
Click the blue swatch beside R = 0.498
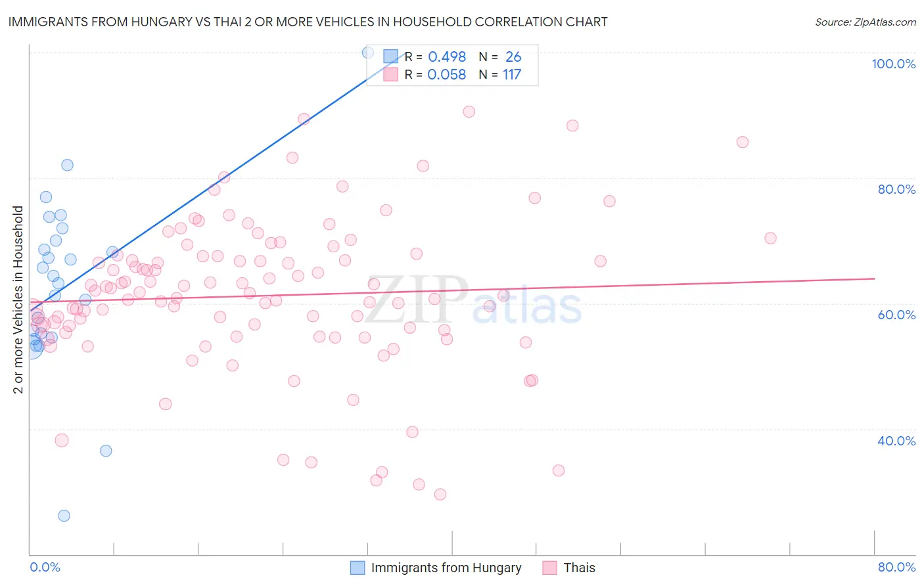pos(391,56)
